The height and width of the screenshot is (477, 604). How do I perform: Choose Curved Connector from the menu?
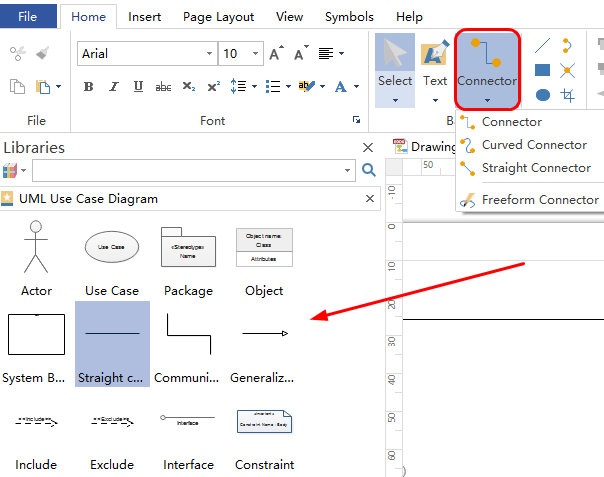(535, 145)
